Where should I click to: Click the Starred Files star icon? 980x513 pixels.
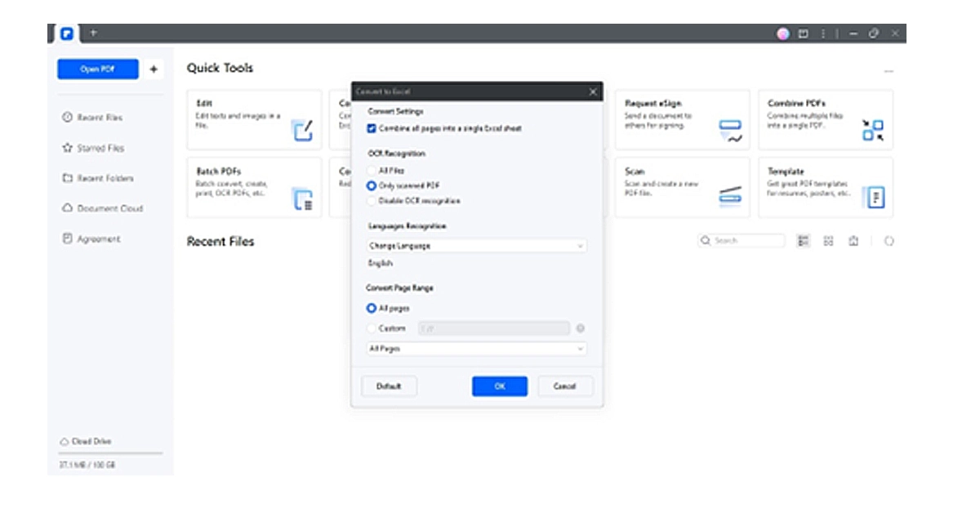68,148
